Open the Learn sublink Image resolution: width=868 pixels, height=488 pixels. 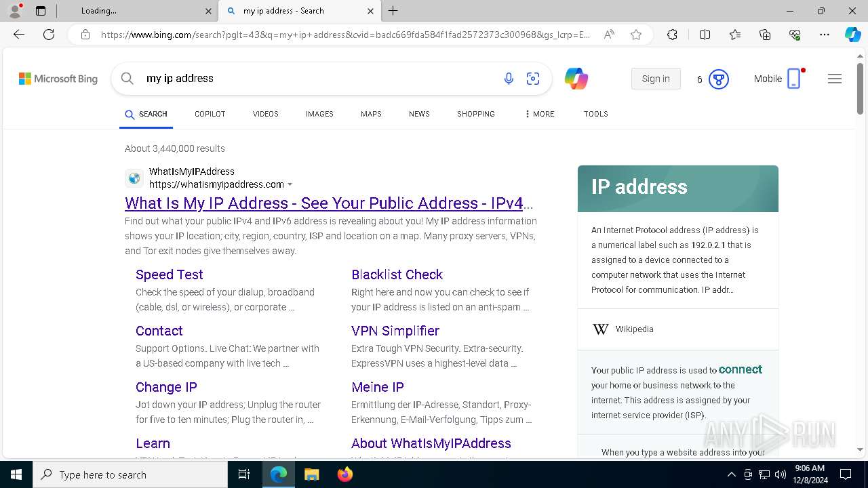153,443
